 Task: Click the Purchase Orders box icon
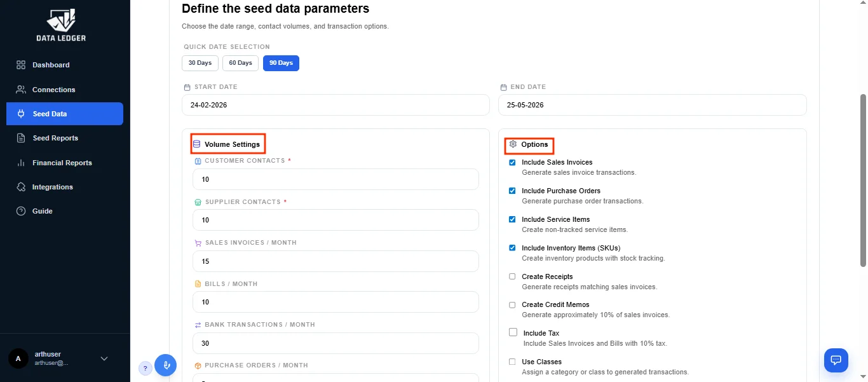(x=198, y=365)
